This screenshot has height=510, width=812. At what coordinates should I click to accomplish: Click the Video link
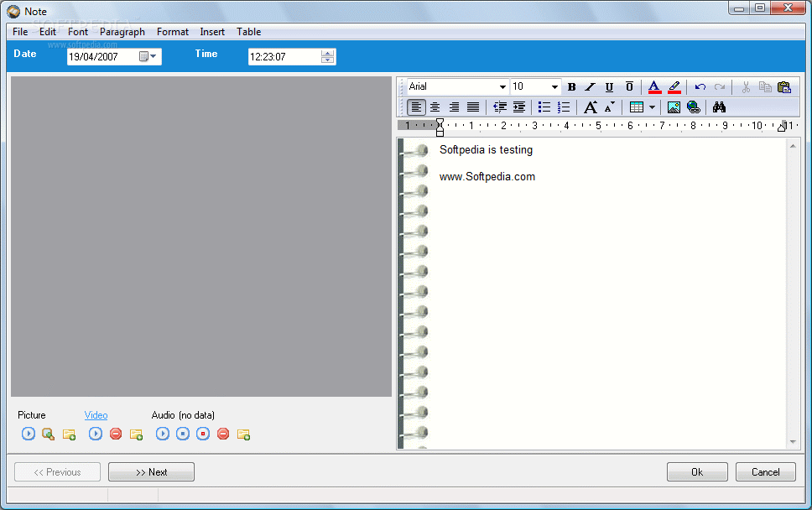(x=96, y=415)
